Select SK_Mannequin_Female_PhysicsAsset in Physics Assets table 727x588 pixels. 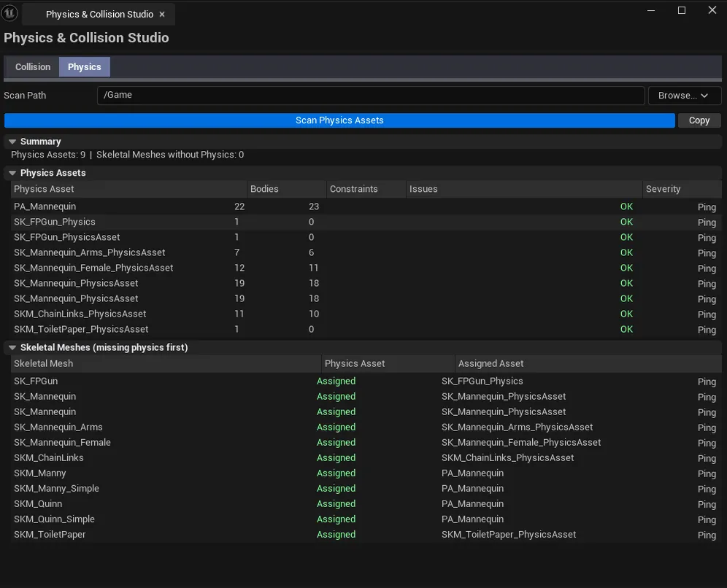tap(93, 268)
